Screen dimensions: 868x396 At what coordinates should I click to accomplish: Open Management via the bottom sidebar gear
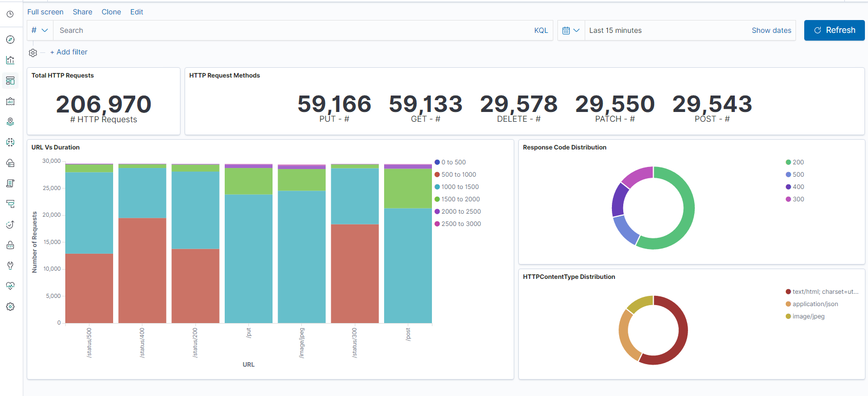[x=10, y=307]
